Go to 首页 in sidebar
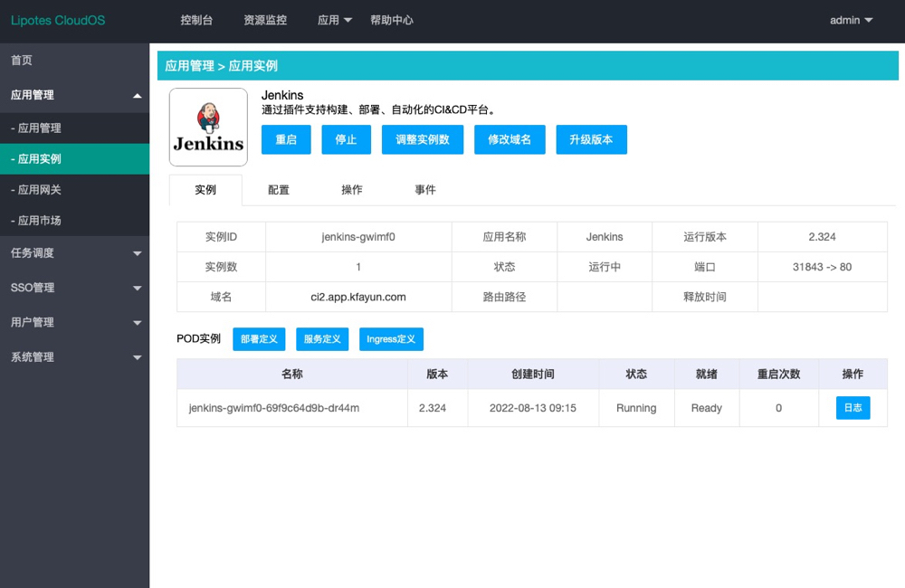The height and width of the screenshot is (588, 905). click(74, 60)
